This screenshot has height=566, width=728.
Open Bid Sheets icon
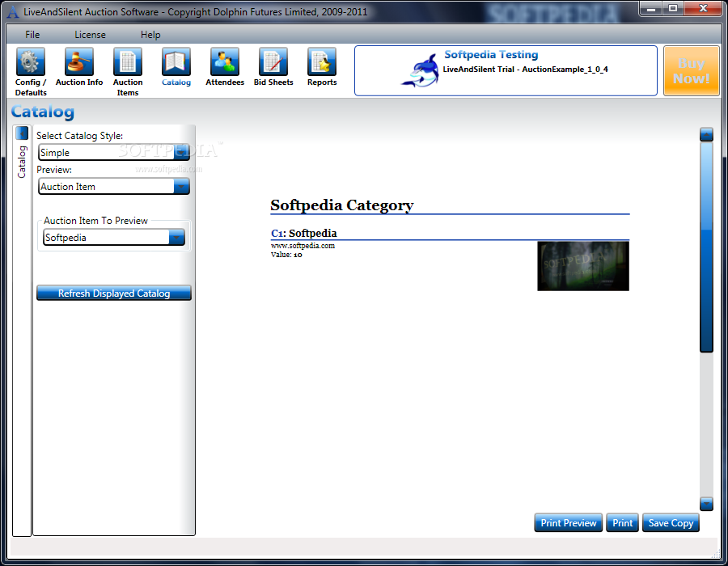click(x=273, y=61)
